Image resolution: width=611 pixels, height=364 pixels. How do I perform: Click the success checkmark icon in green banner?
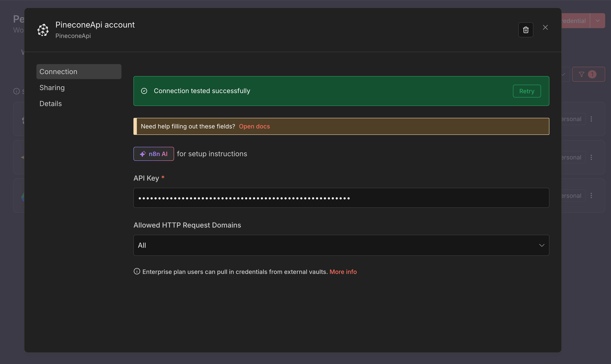point(144,91)
